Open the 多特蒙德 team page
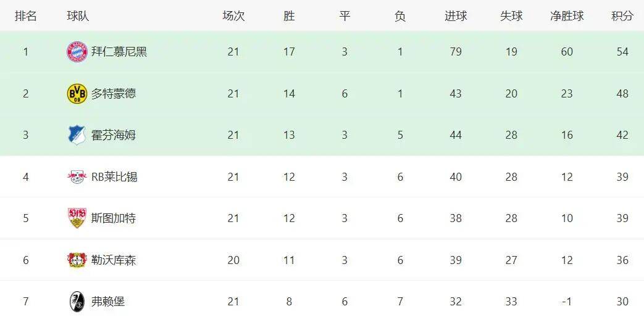Screen dimensions: 644x322 pyautogui.click(x=114, y=94)
